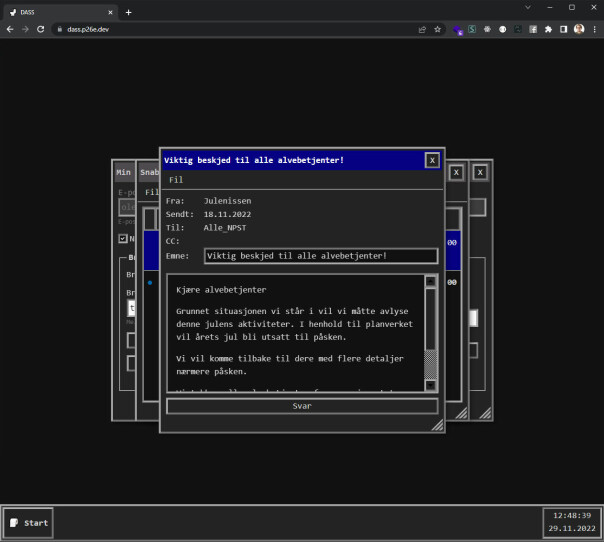Click the message scrollbar up arrow

(x=431, y=282)
